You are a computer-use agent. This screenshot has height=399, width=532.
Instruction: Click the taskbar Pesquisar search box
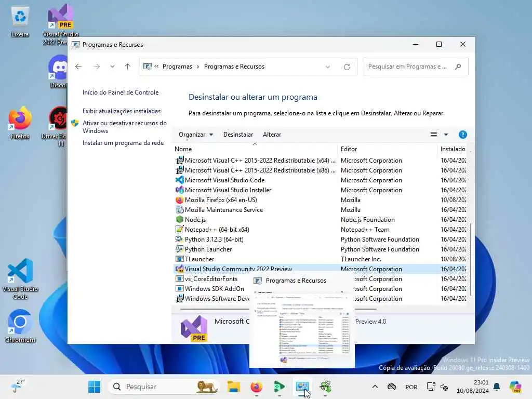point(164,387)
